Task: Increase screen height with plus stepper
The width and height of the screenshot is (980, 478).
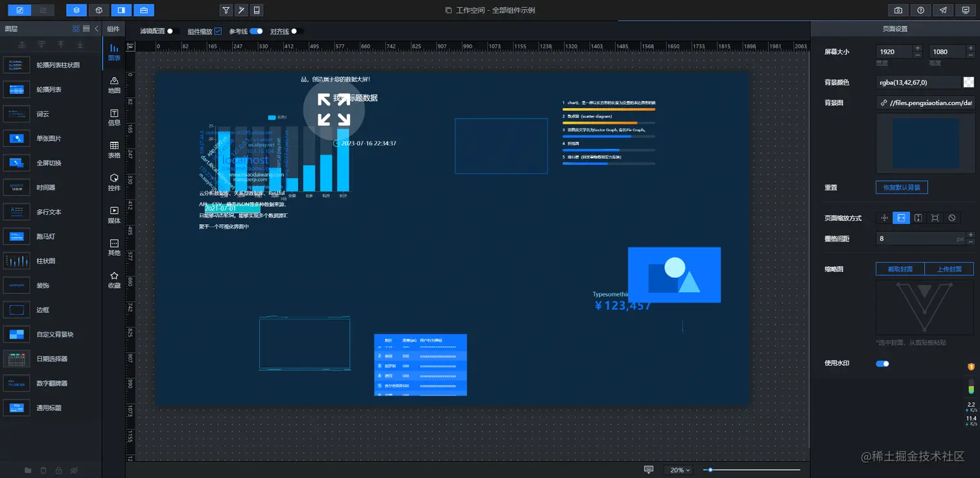Action: (x=970, y=49)
